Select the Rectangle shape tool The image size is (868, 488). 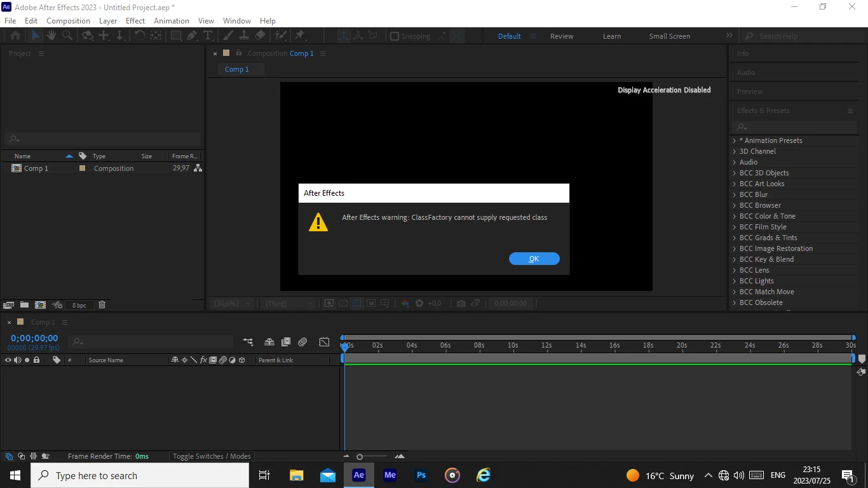(176, 36)
